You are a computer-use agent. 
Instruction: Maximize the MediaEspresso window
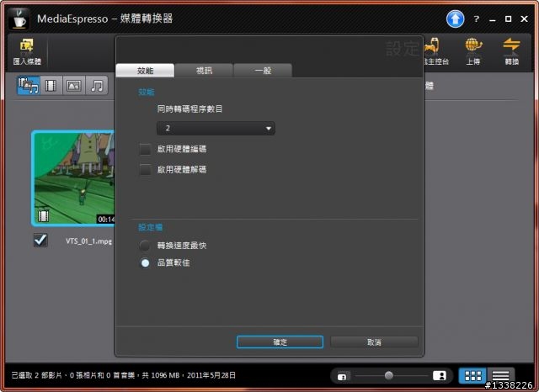click(x=508, y=19)
